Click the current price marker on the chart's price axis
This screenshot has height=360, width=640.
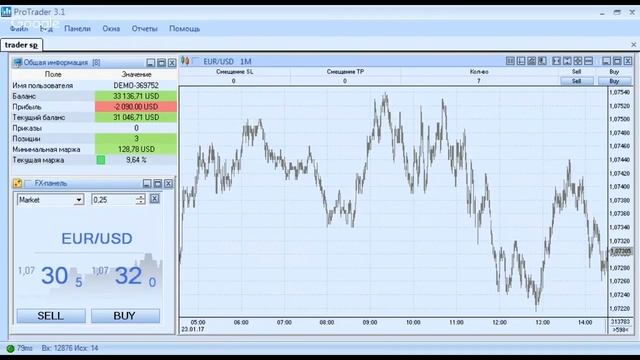620,251
